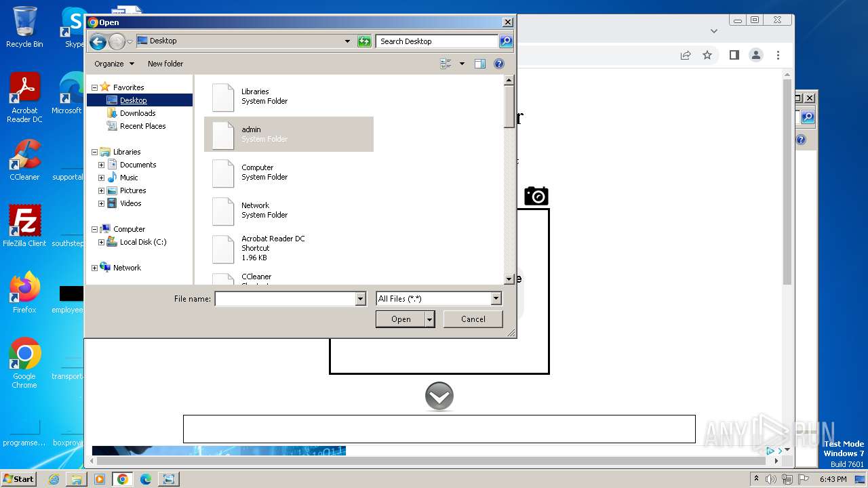Open the Organize menu
The height and width of the screenshot is (488, 868).
point(114,64)
